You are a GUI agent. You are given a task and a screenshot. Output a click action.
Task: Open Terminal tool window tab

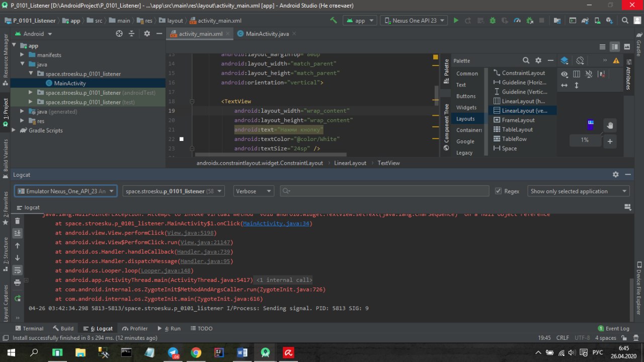coord(29,328)
